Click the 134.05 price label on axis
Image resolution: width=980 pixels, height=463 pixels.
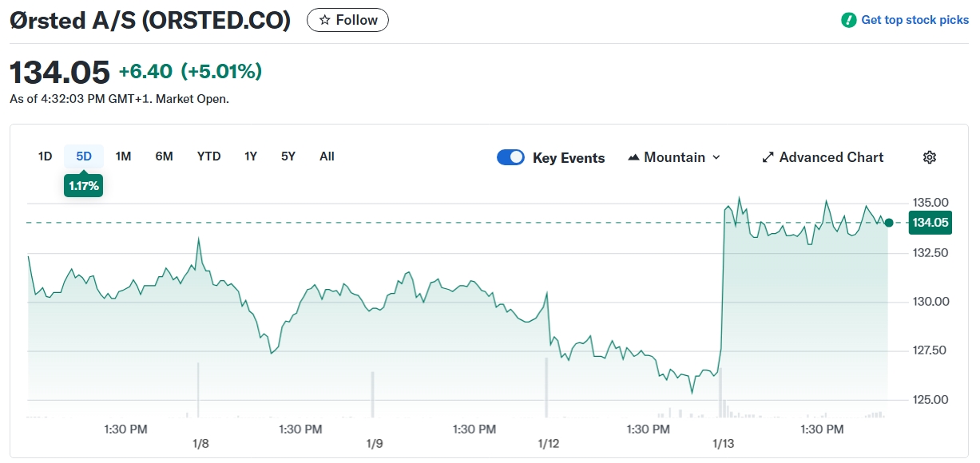pyautogui.click(x=930, y=223)
